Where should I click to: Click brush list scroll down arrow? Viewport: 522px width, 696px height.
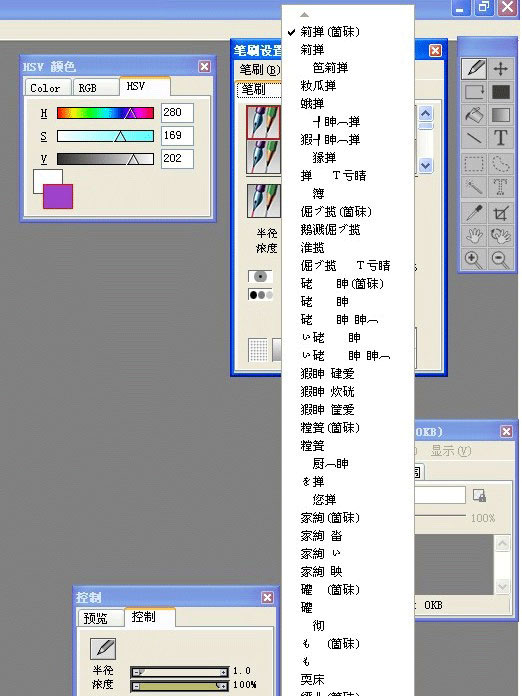(426, 166)
